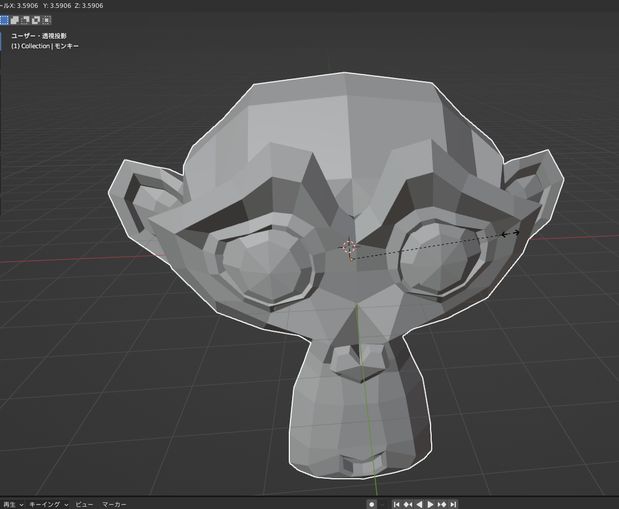Click the Suzanne monkey mesh in viewport
This screenshot has width=619, height=509.
336,276
